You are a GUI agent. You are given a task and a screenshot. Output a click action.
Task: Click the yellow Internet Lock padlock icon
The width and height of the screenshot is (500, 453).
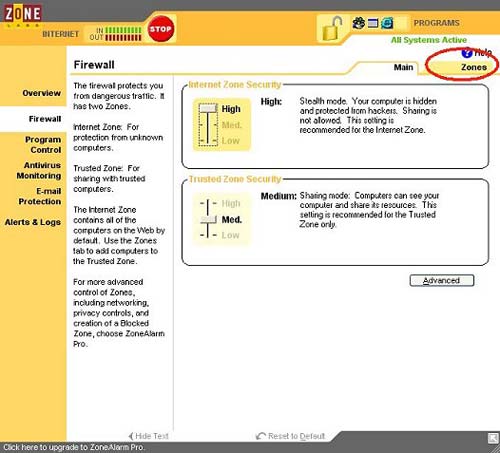point(332,29)
